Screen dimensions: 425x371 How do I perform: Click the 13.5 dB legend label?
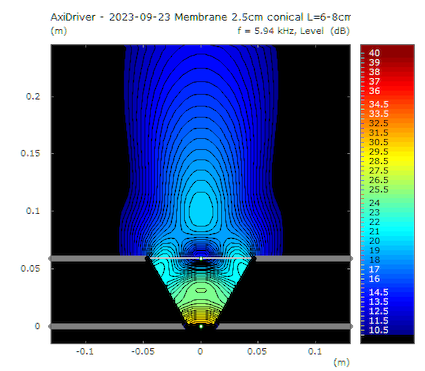click(379, 302)
